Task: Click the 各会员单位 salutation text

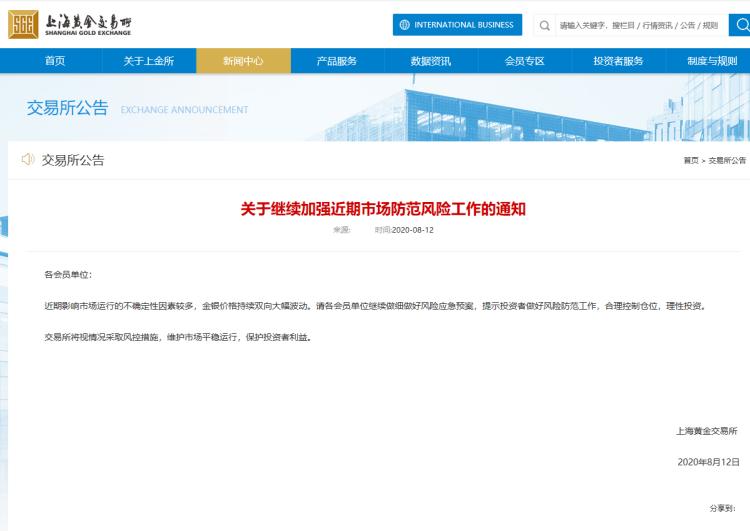Action: pos(68,275)
